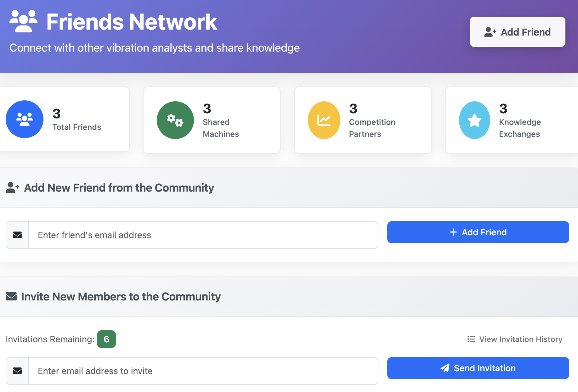Click the blue Add Friend button
This screenshot has width=578, height=392.
pyautogui.click(x=478, y=232)
